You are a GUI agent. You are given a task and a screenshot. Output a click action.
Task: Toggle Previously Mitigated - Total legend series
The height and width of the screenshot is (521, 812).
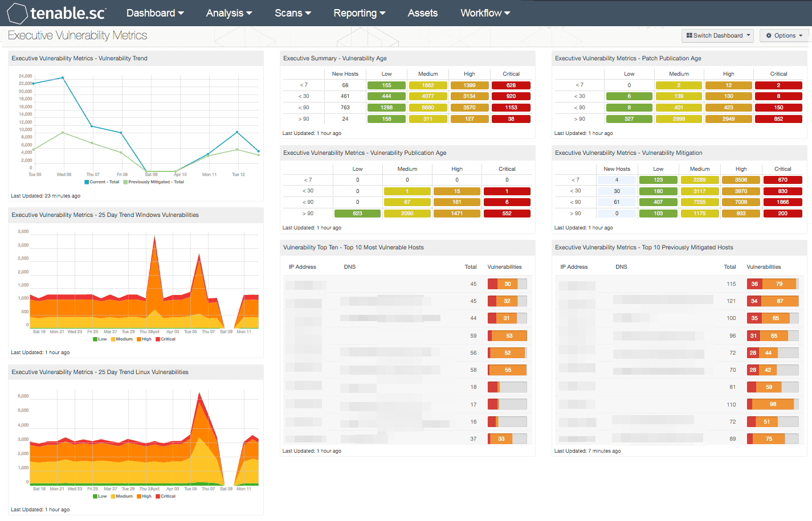pyautogui.click(x=153, y=182)
